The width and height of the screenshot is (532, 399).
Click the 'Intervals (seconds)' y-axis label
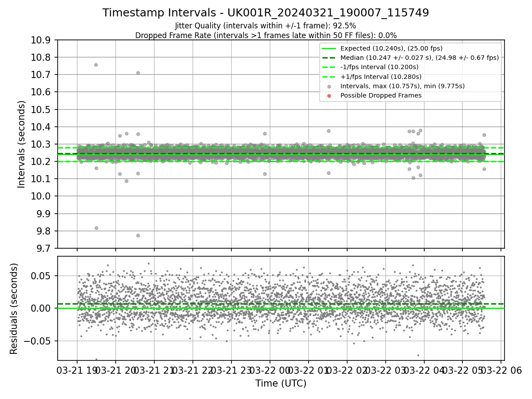(x=22, y=144)
